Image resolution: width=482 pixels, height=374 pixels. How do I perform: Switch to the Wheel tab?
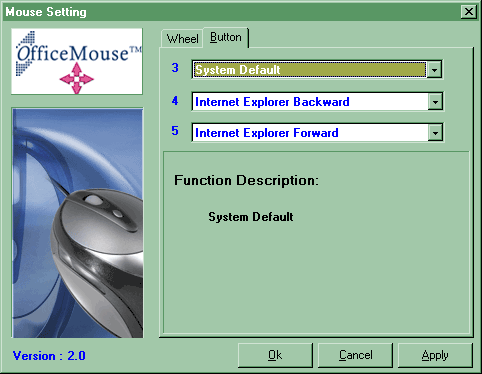click(x=182, y=39)
